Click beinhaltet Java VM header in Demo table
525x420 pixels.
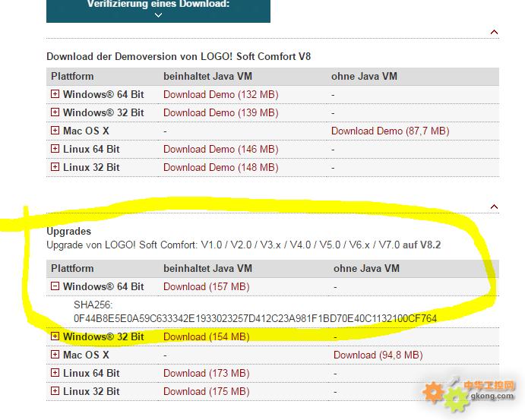click(207, 76)
